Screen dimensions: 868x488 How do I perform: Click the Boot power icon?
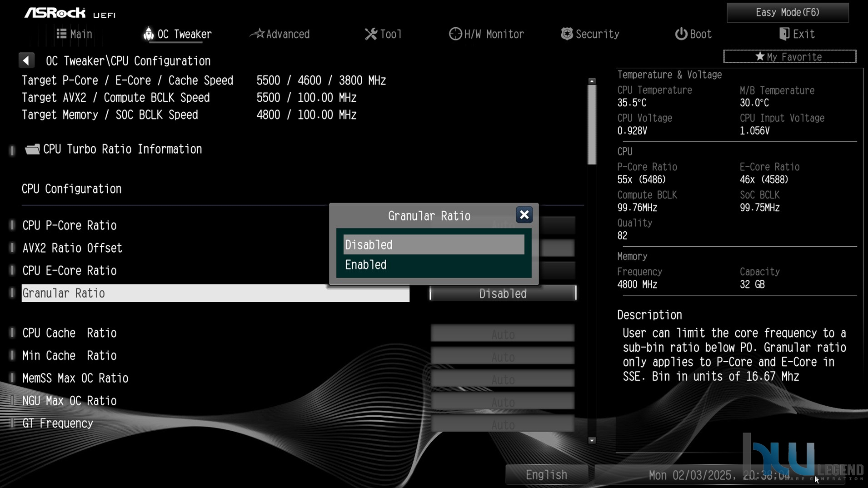coord(681,34)
